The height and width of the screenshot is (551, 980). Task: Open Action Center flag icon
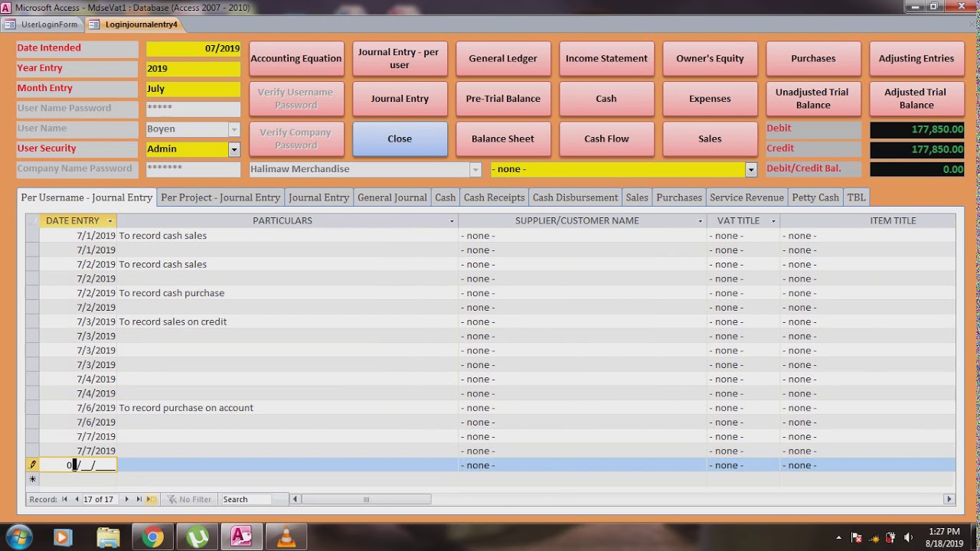point(857,538)
